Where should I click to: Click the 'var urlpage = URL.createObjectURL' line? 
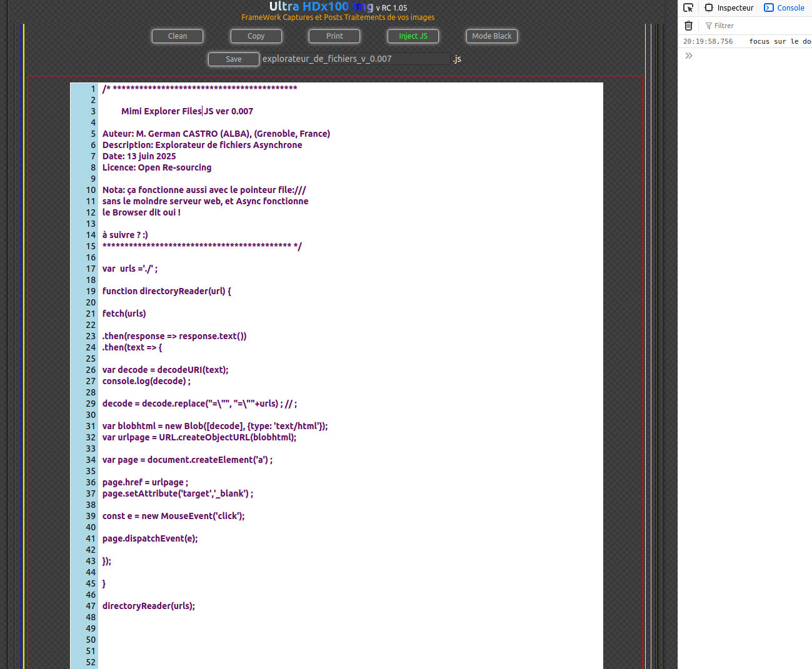pyautogui.click(x=199, y=437)
